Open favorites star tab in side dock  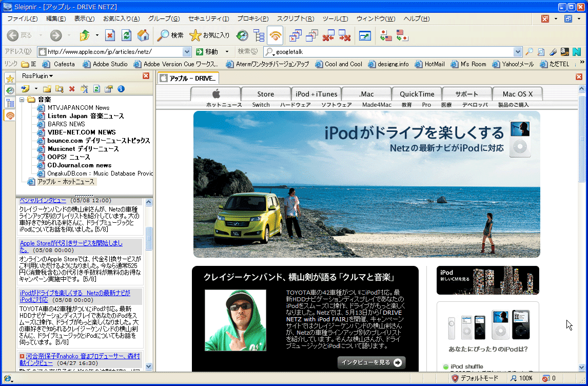click(10, 79)
